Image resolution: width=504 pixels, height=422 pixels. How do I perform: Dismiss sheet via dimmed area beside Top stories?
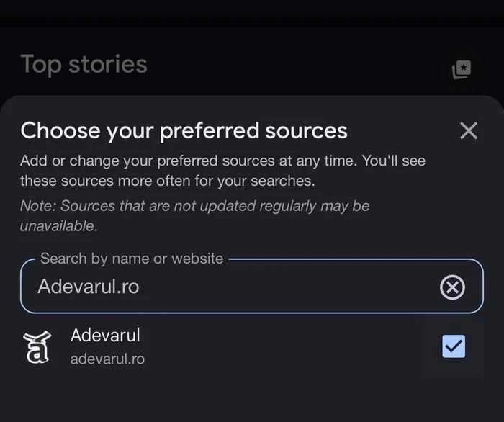[289, 64]
